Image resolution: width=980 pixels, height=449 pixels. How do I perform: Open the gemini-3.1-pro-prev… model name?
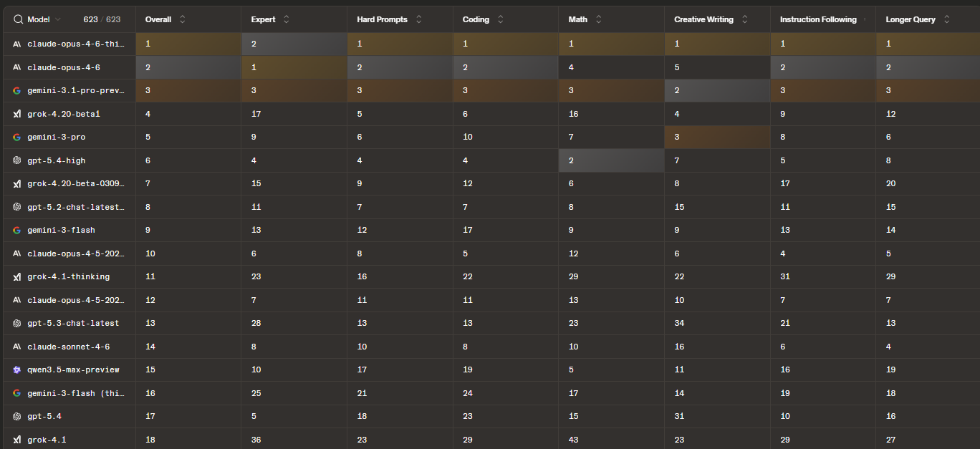coord(76,91)
